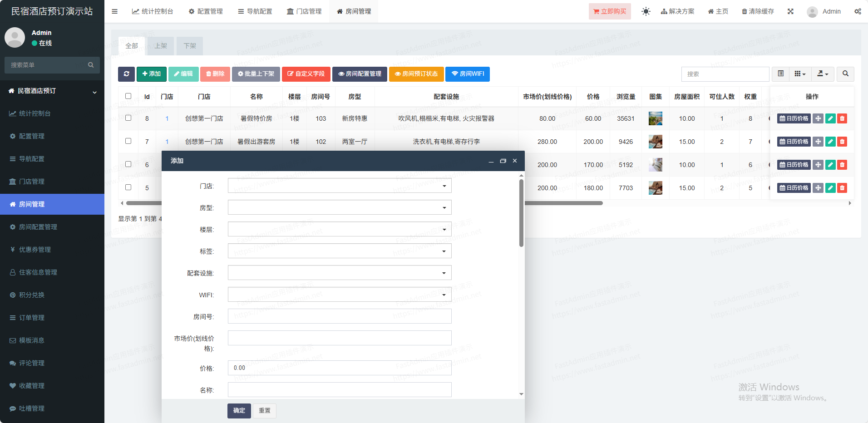Check the select-all checkbox in table header
This screenshot has width=868, height=423.
point(128,96)
